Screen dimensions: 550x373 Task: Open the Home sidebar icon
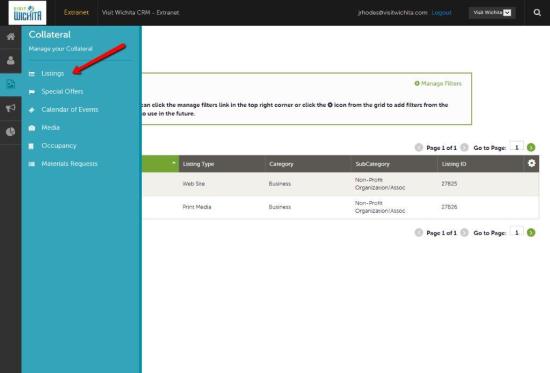point(11,36)
